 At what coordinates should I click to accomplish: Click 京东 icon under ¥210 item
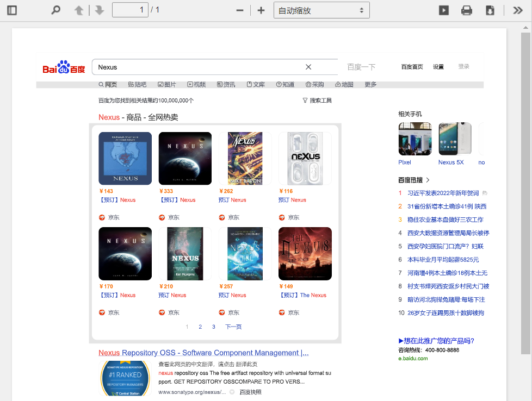[162, 312]
